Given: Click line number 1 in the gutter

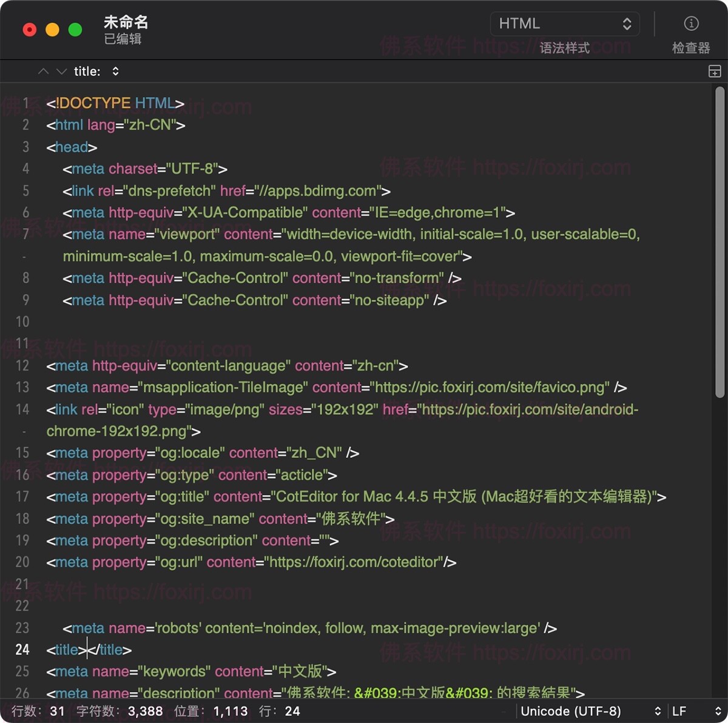Looking at the screenshot, I should tap(26, 103).
